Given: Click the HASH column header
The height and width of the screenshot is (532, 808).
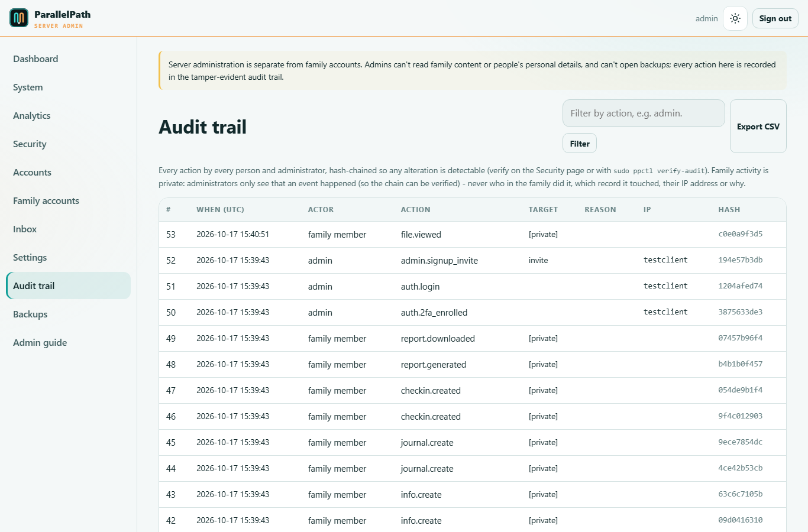Looking at the screenshot, I should [x=729, y=210].
